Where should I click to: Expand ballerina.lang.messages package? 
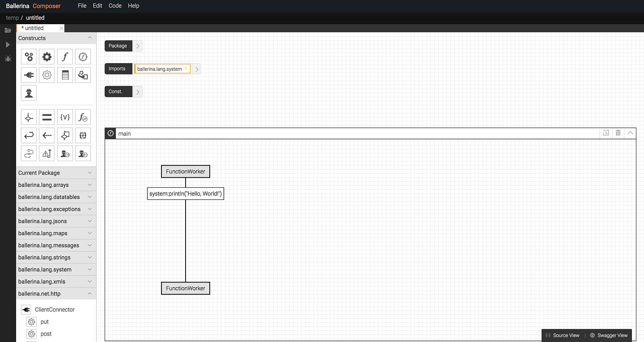coord(90,245)
